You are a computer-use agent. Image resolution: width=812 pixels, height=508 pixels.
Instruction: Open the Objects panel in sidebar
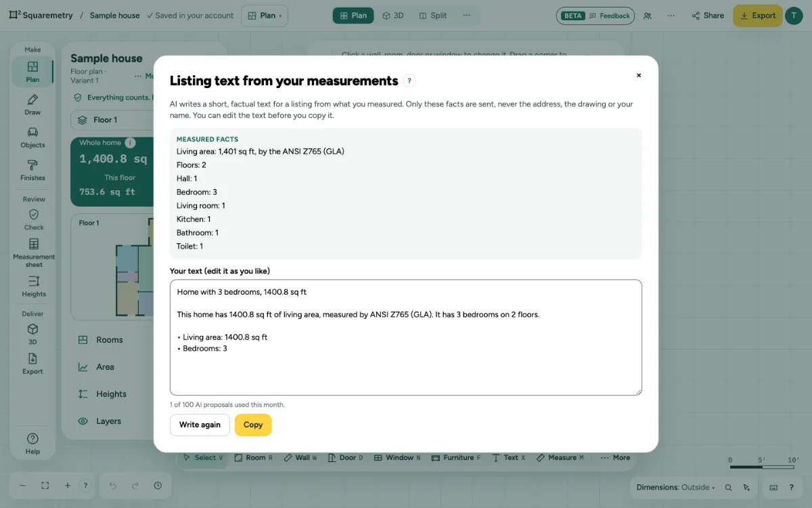[32, 137]
